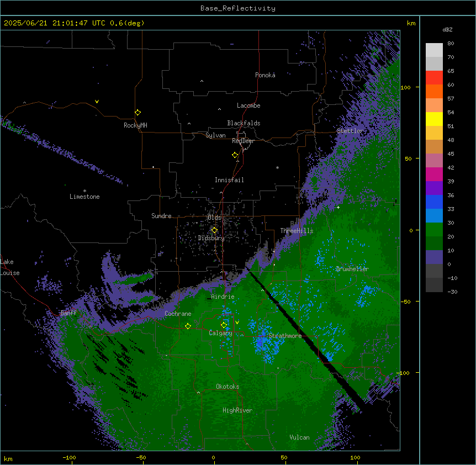Pick the bright yellow legend swatch below 54
Image resolution: width=476 pixels, height=465 pixels.
434,119
